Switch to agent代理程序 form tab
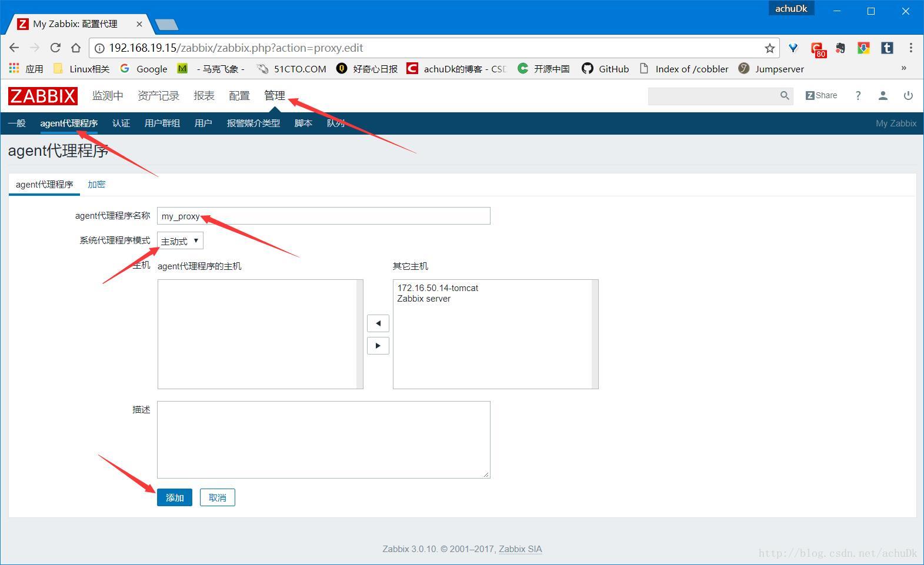 [x=44, y=184]
